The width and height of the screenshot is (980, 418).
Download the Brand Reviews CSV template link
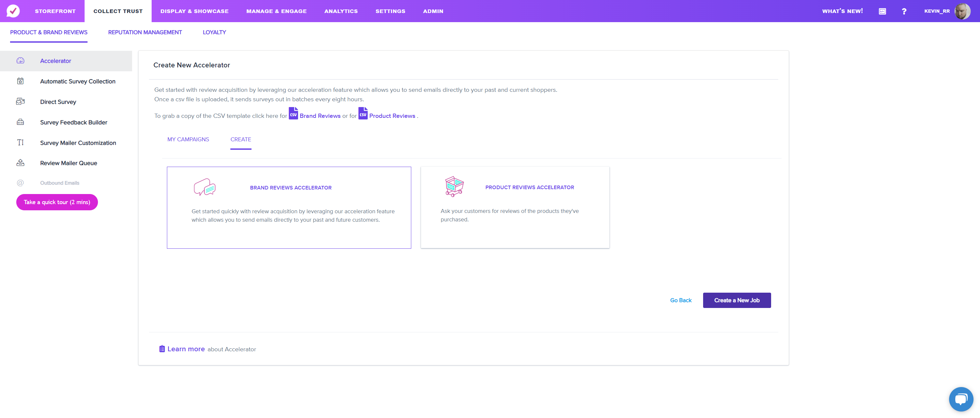click(x=320, y=116)
